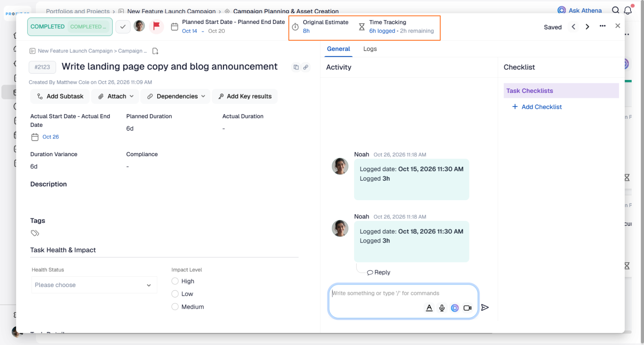Click the video camera record icon
Screen dimensions: 644x345
pyautogui.click(x=467, y=308)
